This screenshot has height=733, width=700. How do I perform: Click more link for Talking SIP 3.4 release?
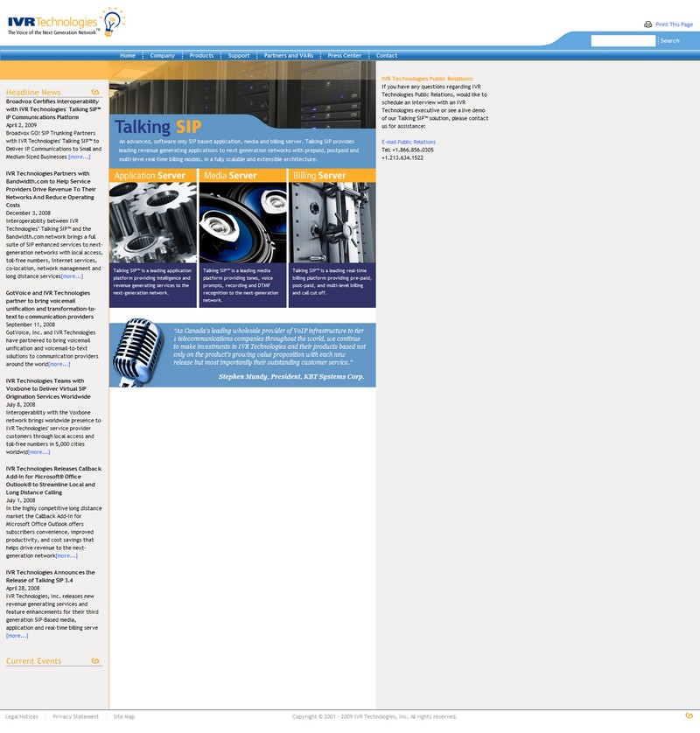pos(17,636)
